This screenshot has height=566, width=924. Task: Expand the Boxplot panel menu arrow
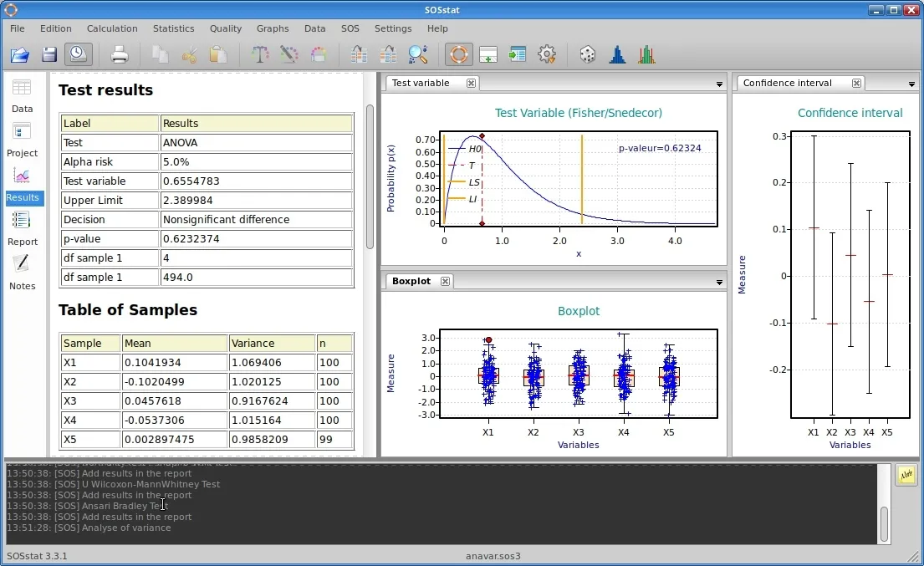pos(719,282)
